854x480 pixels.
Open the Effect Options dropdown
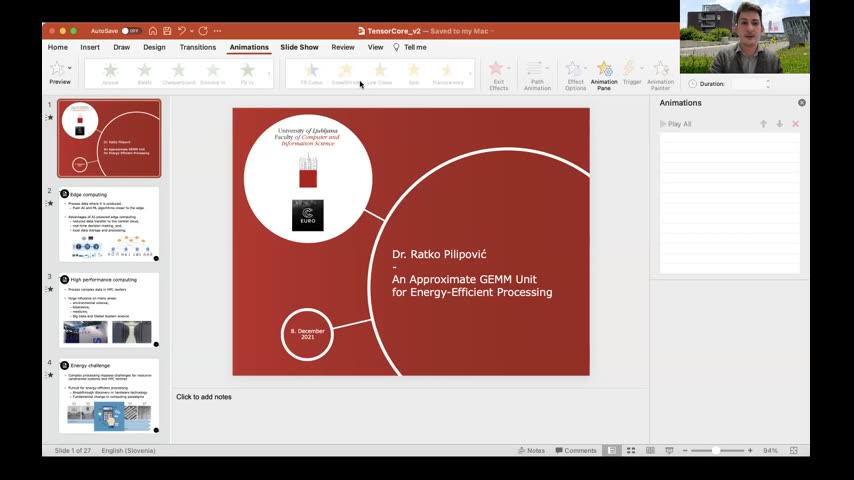click(576, 76)
